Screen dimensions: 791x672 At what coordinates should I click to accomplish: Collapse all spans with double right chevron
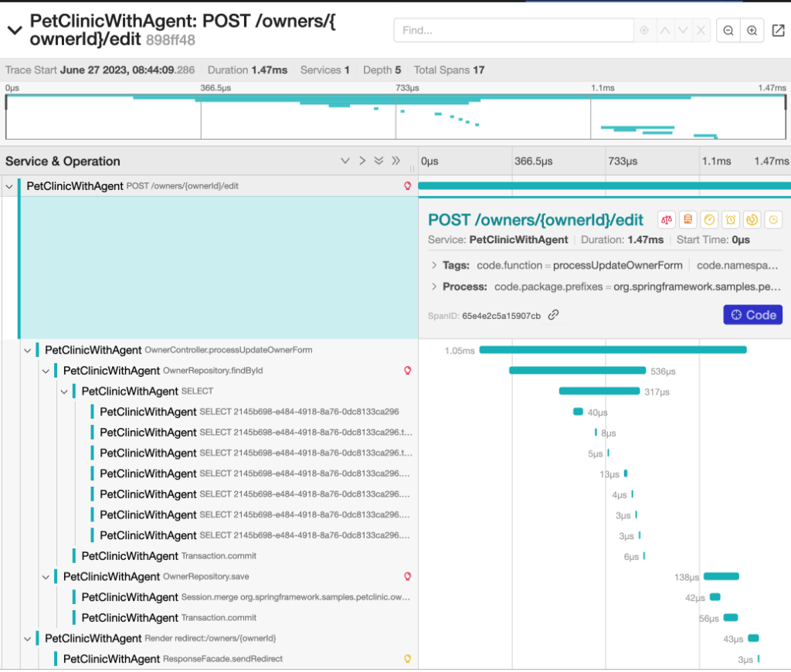tap(396, 161)
